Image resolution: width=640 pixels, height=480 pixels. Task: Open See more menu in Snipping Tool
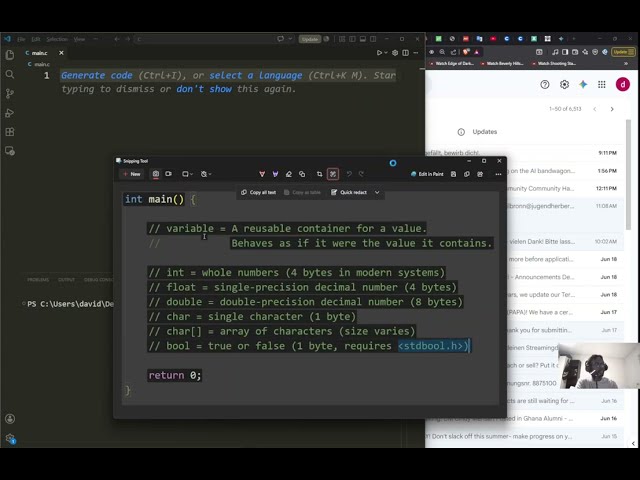498,174
